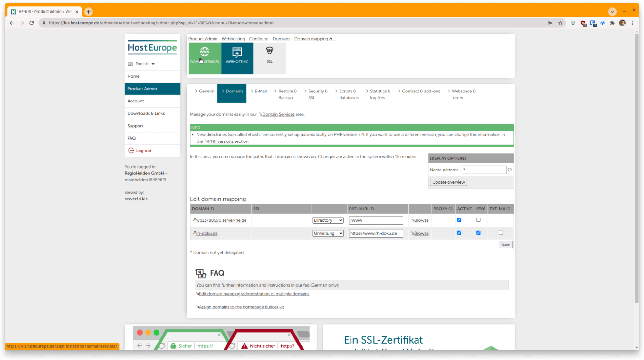644x360 pixels.
Task: Open the SSL tile
Action: 270,58
